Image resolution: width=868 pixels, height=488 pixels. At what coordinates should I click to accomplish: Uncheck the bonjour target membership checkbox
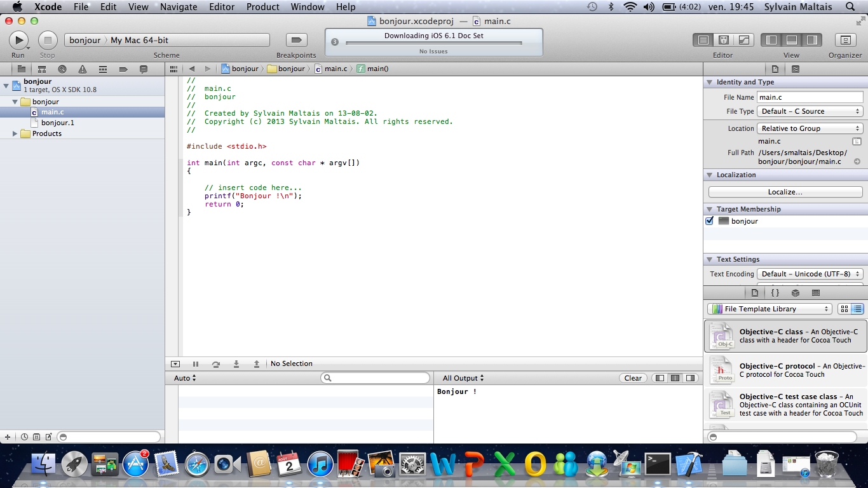(x=710, y=221)
